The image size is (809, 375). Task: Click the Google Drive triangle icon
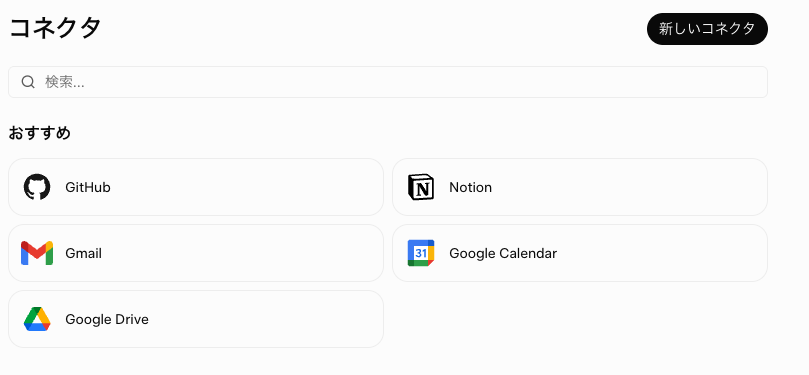click(37, 319)
